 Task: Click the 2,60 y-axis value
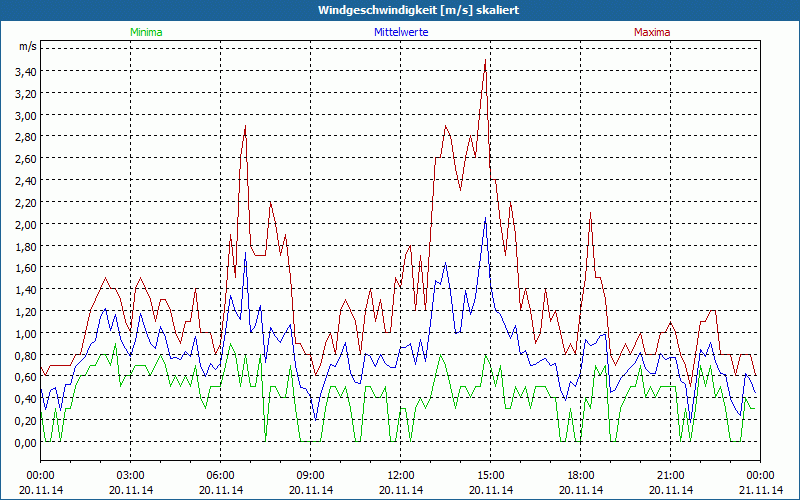(x=26, y=159)
